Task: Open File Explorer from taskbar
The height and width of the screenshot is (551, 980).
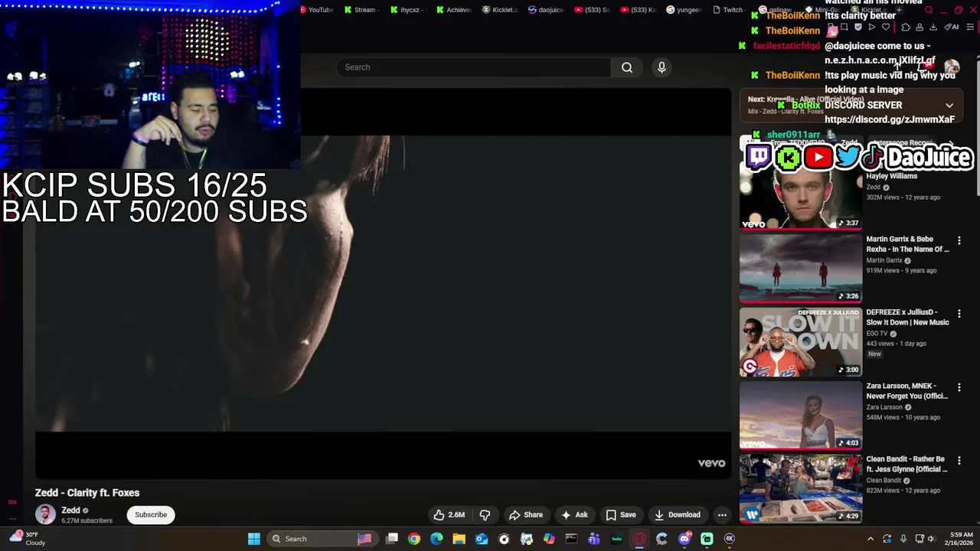Action: [x=459, y=539]
